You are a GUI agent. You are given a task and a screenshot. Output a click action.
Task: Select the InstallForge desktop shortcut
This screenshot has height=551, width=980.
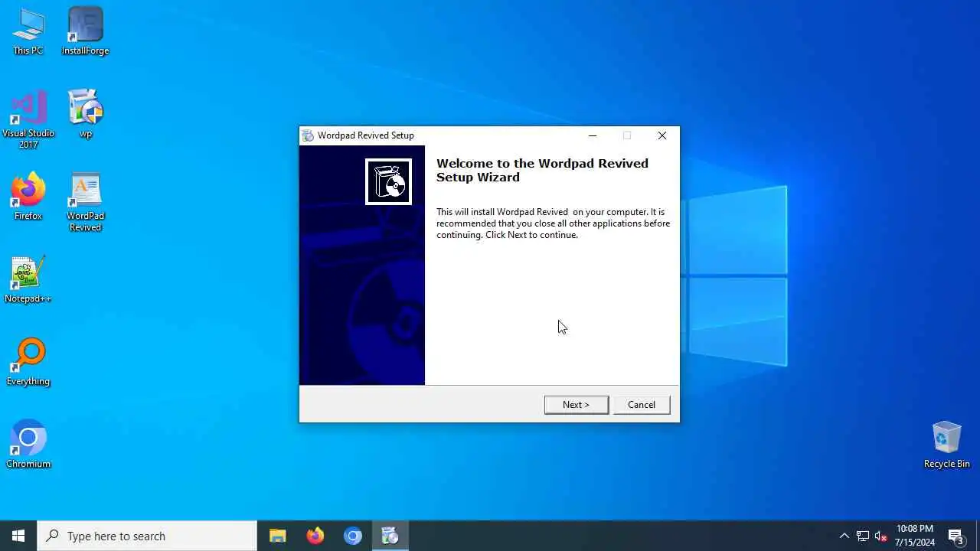click(x=85, y=32)
